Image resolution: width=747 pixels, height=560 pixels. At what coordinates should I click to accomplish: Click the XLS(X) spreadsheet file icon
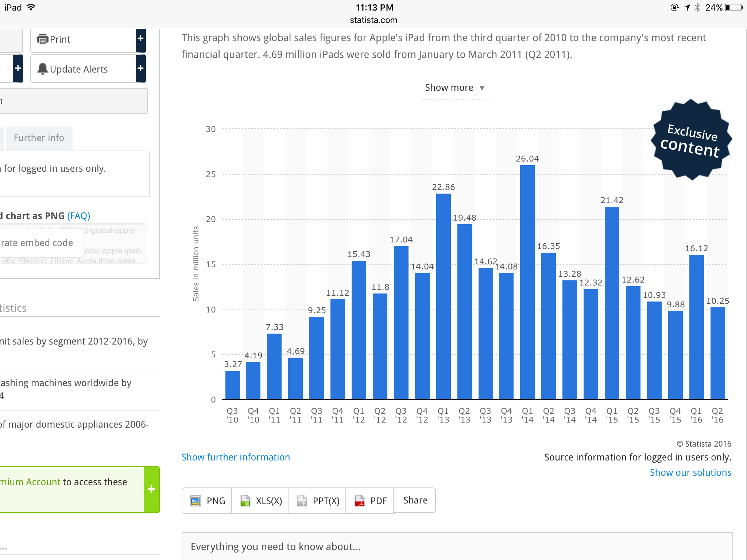245,501
